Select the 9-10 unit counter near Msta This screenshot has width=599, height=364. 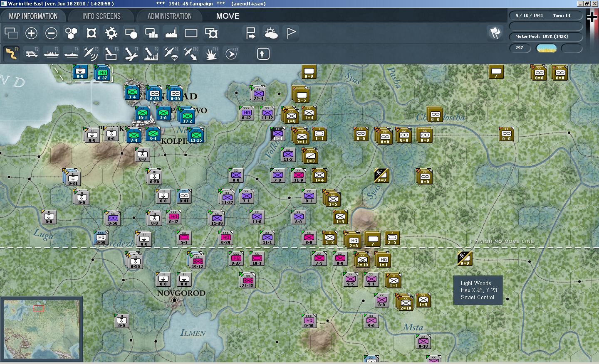[x=423, y=342]
